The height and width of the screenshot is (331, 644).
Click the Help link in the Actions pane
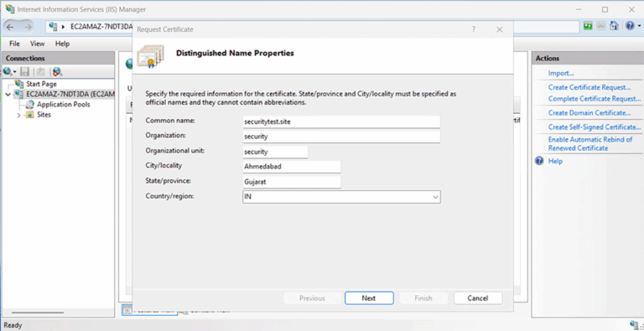pos(555,161)
